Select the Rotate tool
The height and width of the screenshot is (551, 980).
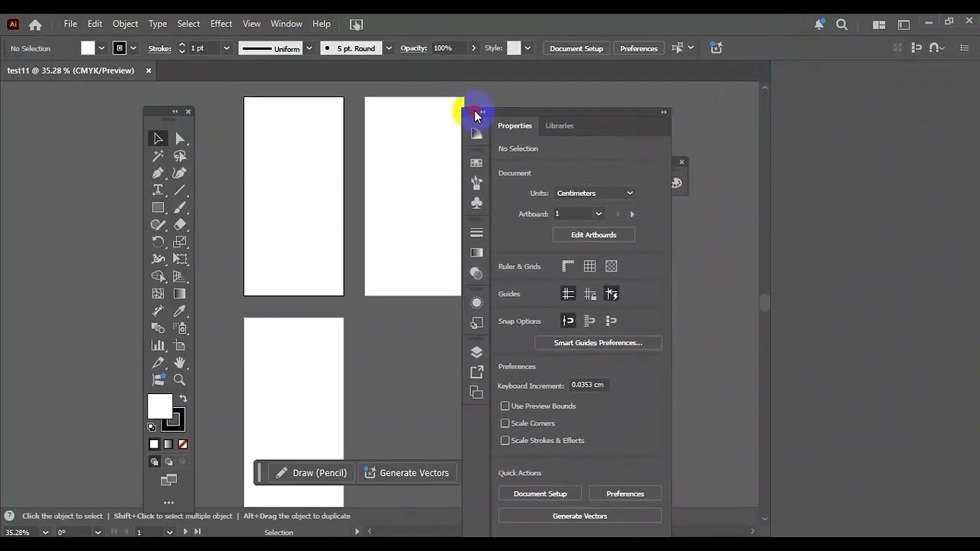[x=158, y=242]
